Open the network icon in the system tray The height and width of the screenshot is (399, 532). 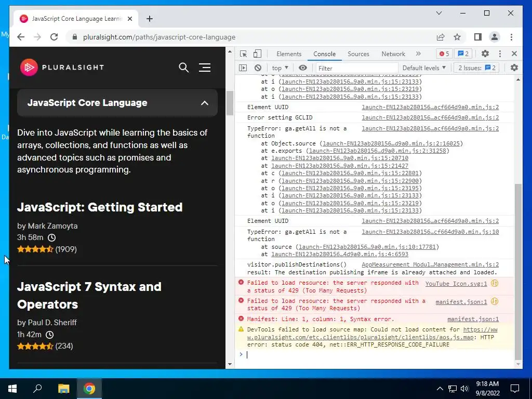click(x=453, y=389)
